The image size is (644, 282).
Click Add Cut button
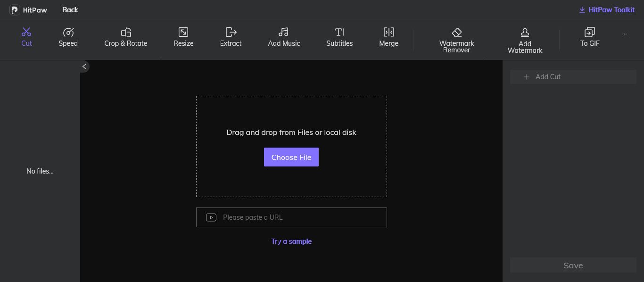coord(573,77)
